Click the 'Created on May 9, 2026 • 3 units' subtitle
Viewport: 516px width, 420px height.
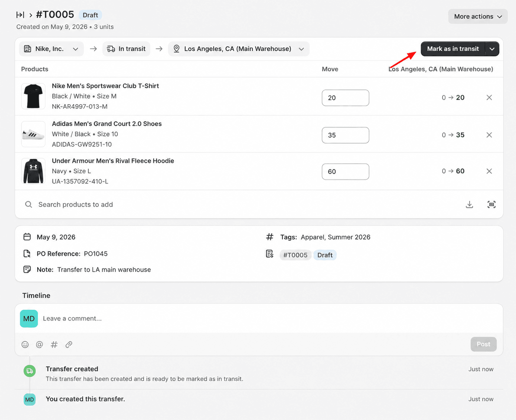tap(65, 27)
